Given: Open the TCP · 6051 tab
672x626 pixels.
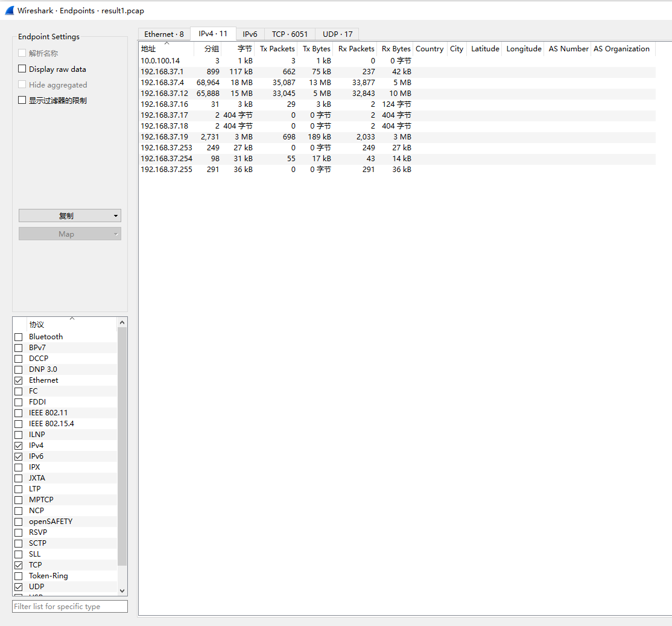Looking at the screenshot, I should [x=290, y=34].
